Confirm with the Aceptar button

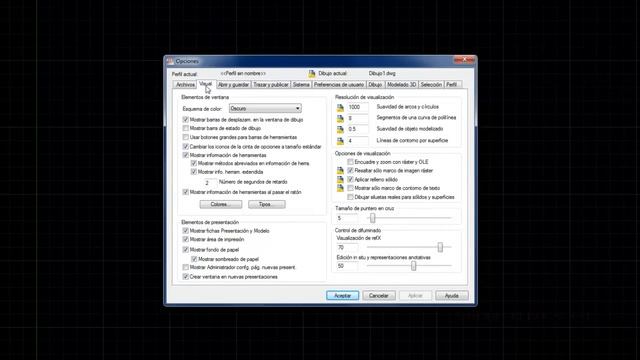[x=342, y=296]
